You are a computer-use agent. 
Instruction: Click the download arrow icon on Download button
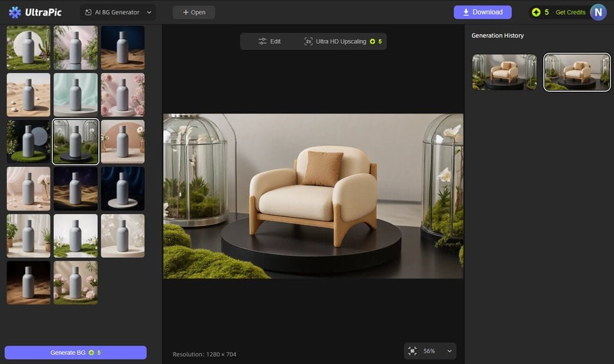click(465, 11)
